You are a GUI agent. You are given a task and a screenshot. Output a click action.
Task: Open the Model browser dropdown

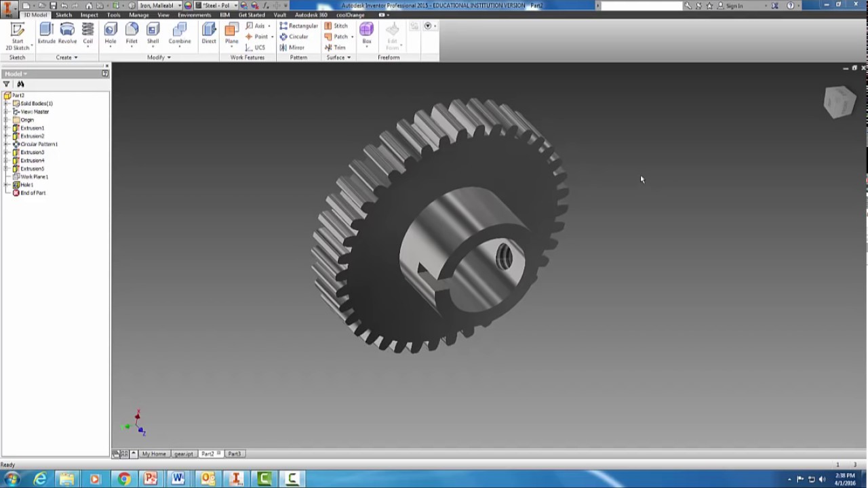16,74
